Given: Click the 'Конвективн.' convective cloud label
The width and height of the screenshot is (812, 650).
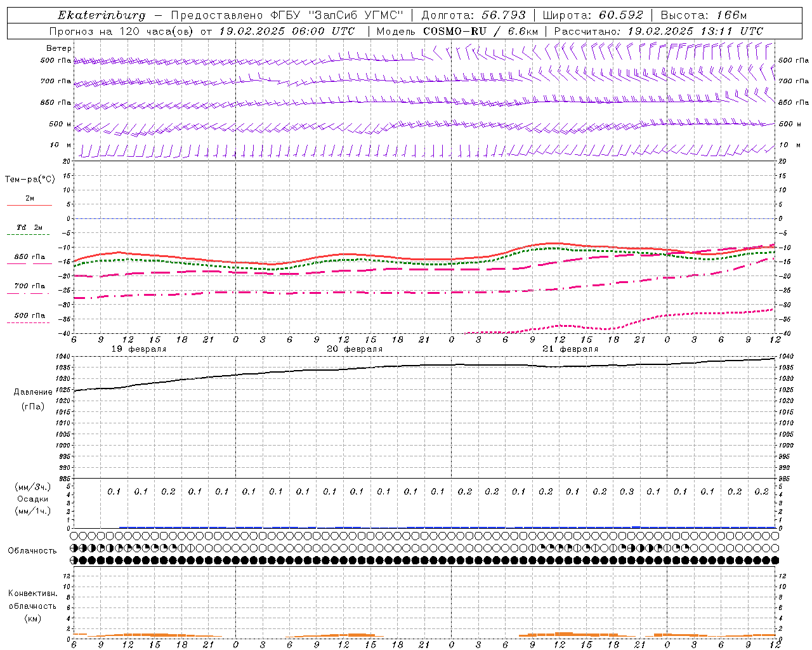Looking at the screenshot, I should click(x=32, y=594).
